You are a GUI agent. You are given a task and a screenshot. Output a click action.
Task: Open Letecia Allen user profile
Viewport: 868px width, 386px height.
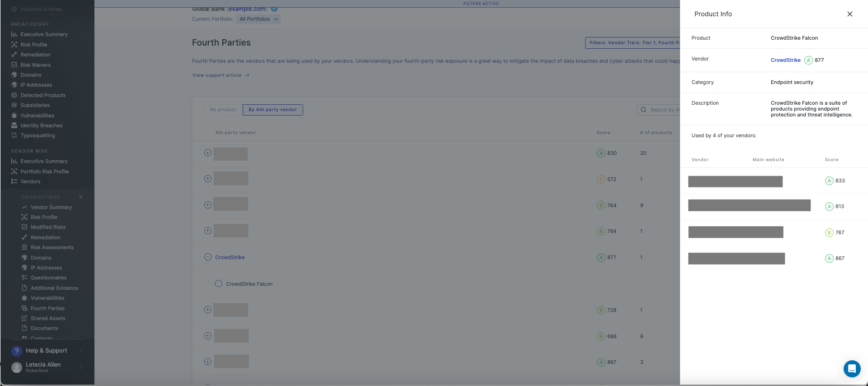coord(43,367)
